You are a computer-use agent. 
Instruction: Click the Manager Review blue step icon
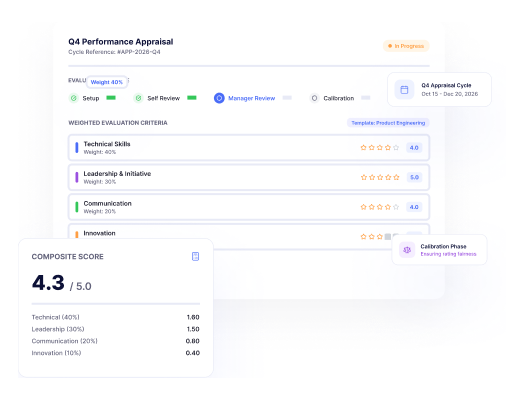point(219,98)
